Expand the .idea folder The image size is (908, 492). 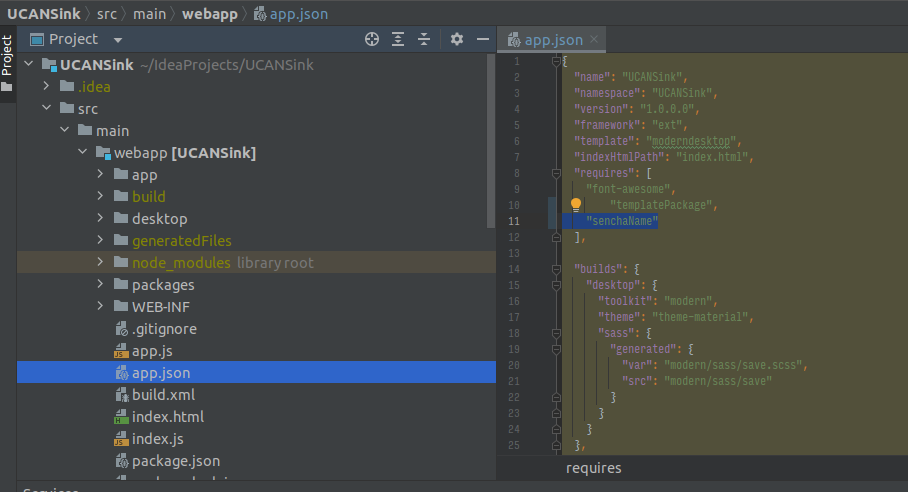coord(46,86)
